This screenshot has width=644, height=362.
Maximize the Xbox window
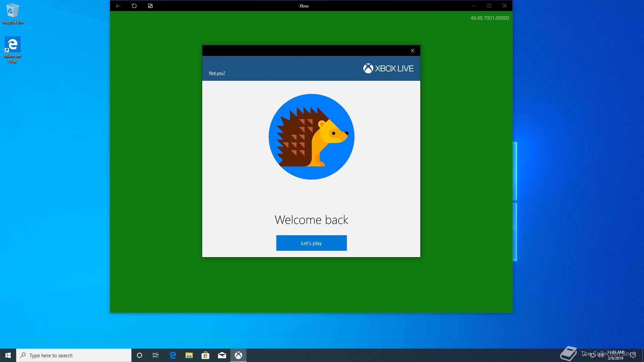(x=489, y=6)
